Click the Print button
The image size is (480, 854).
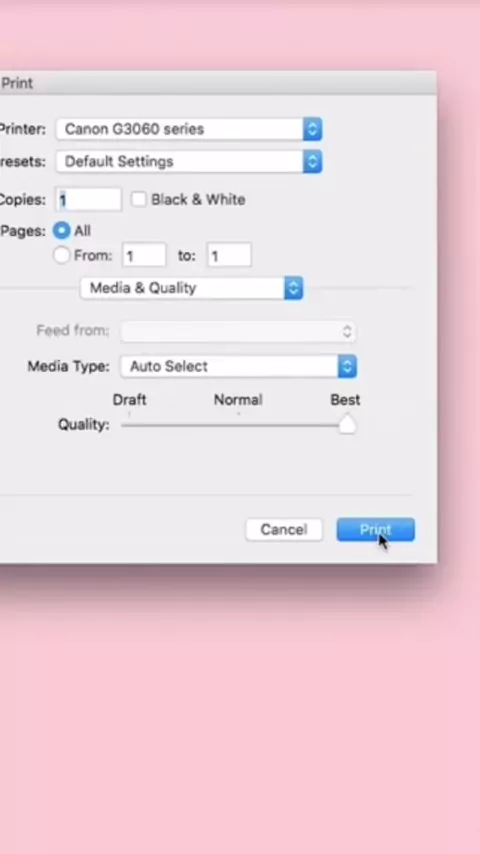375,529
